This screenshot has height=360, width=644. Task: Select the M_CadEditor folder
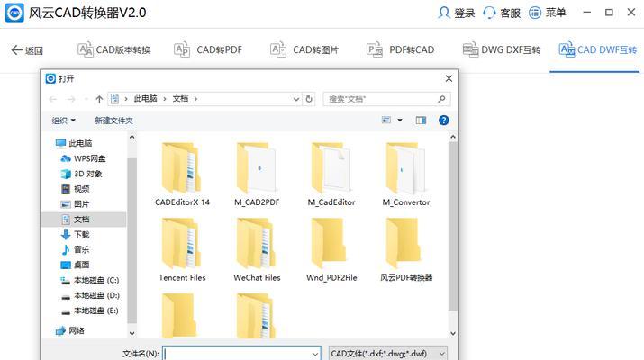331,174
